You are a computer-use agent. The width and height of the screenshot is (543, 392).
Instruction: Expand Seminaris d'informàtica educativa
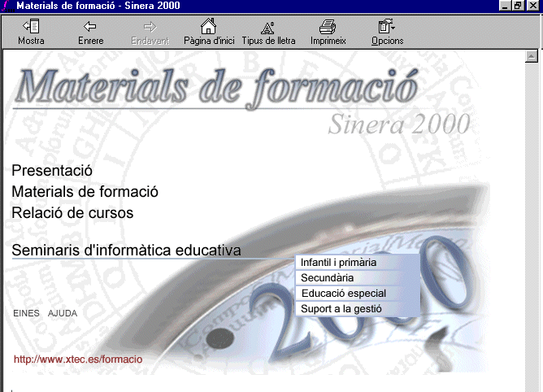(126, 250)
